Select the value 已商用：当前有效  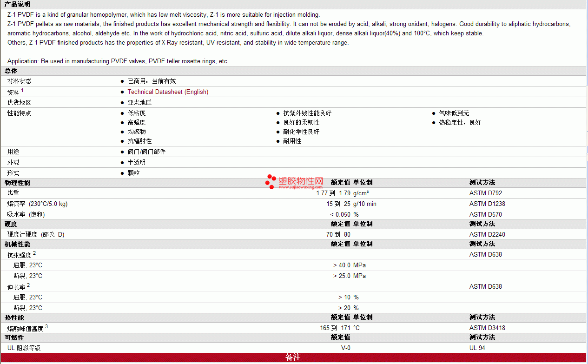click(x=152, y=81)
